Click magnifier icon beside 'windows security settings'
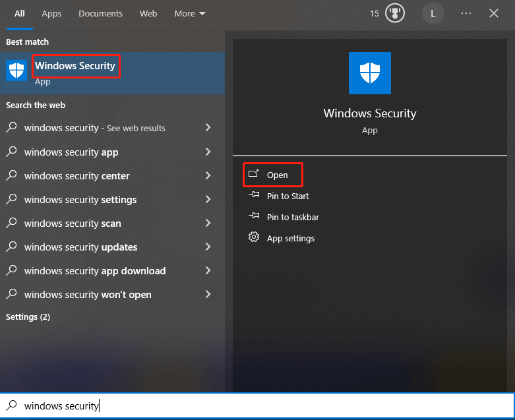The width and height of the screenshot is (515, 420). pos(11,198)
